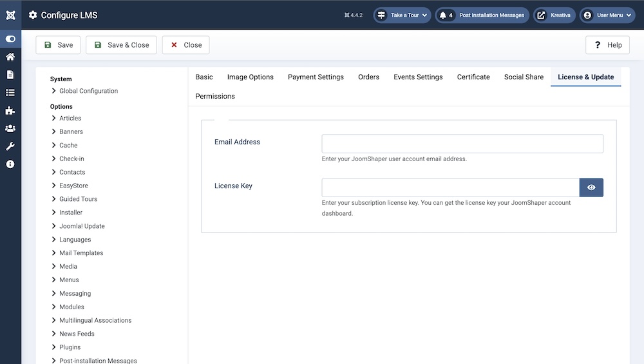Switch to the Payment Settings tab

(316, 77)
